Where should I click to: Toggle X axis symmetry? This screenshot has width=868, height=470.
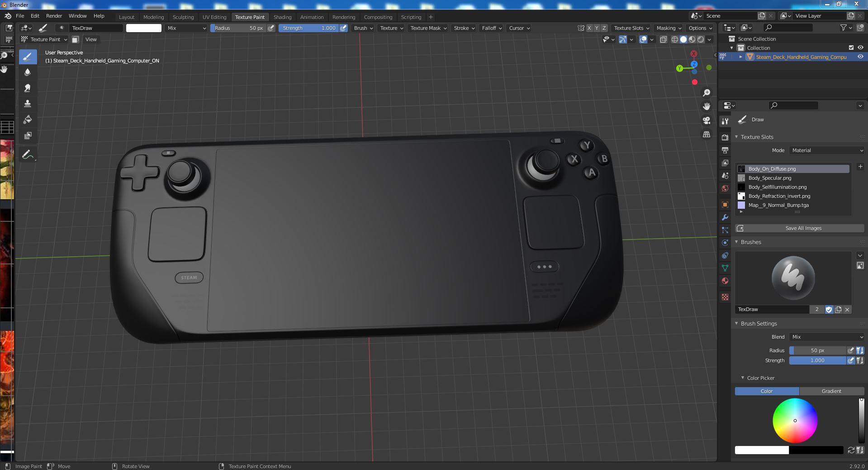[x=589, y=28]
